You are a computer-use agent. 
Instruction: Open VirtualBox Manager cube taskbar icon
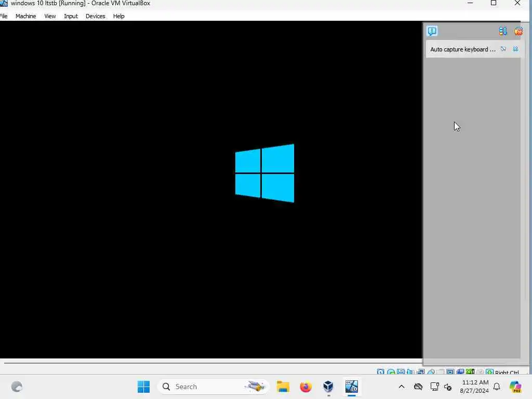click(x=328, y=387)
